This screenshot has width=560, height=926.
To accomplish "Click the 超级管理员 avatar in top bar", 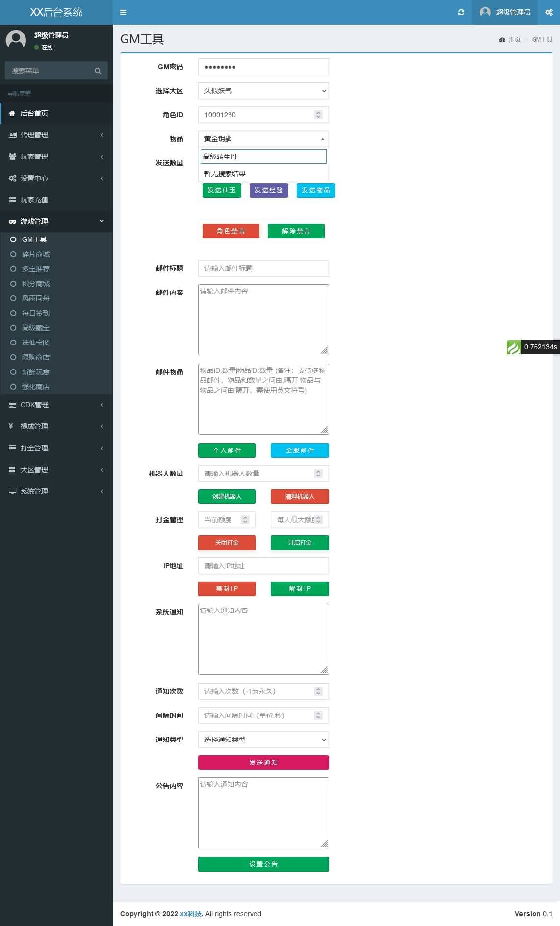I will (x=485, y=12).
